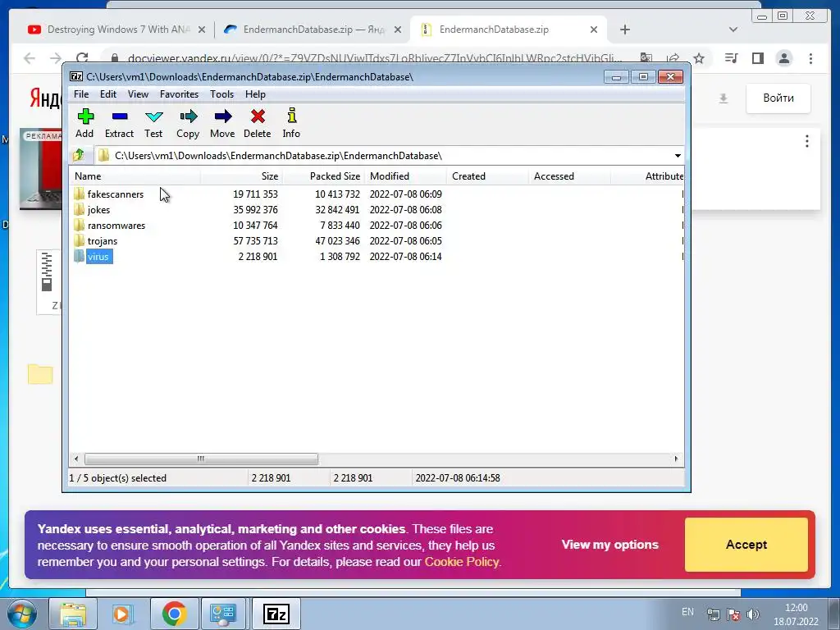Open the View menu
The width and height of the screenshot is (840, 630).
138,94
